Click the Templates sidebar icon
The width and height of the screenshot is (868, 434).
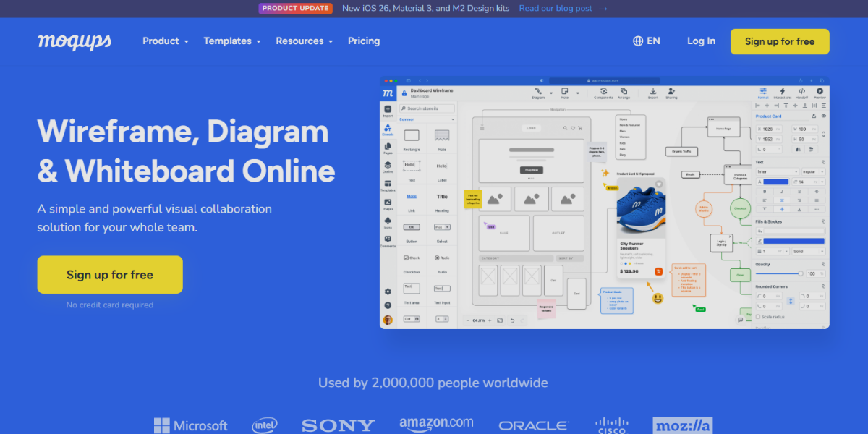click(x=388, y=184)
